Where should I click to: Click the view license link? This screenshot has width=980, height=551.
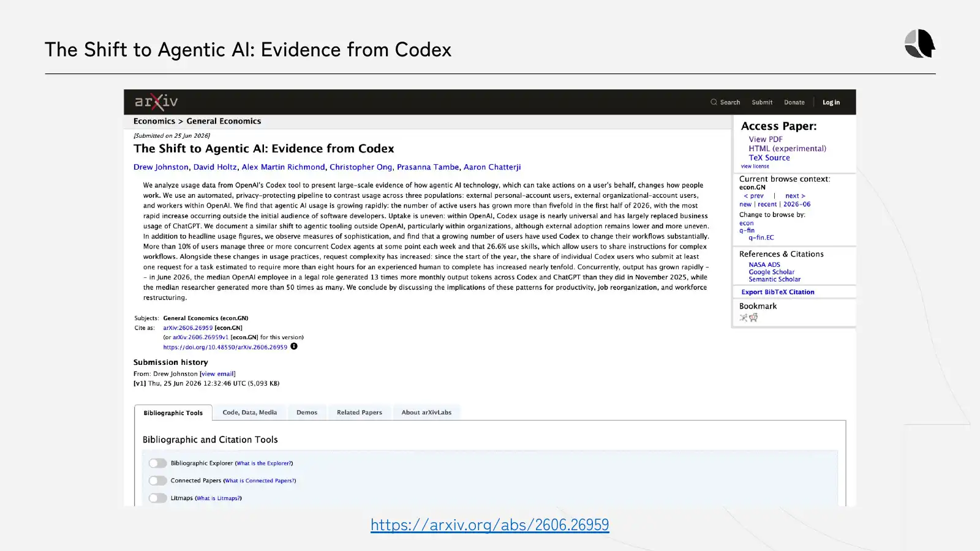755,166
